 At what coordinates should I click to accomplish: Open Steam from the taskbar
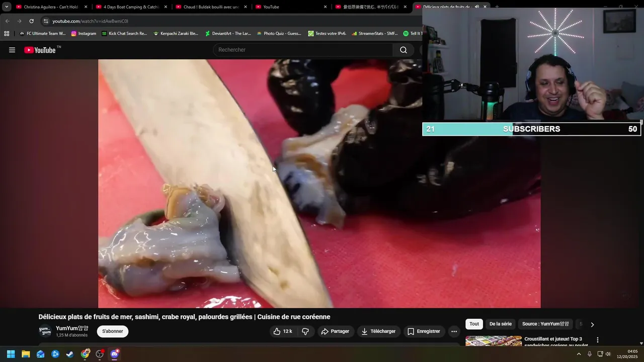point(70,354)
